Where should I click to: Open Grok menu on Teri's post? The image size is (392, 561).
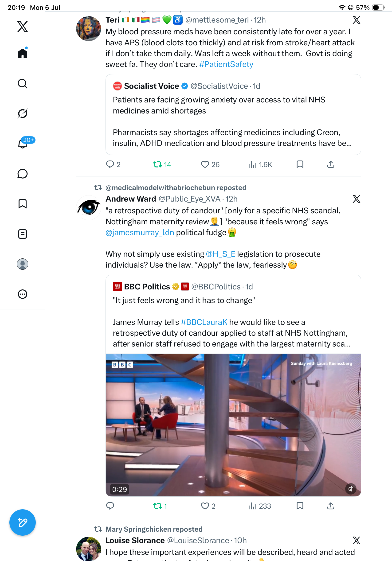356,20
